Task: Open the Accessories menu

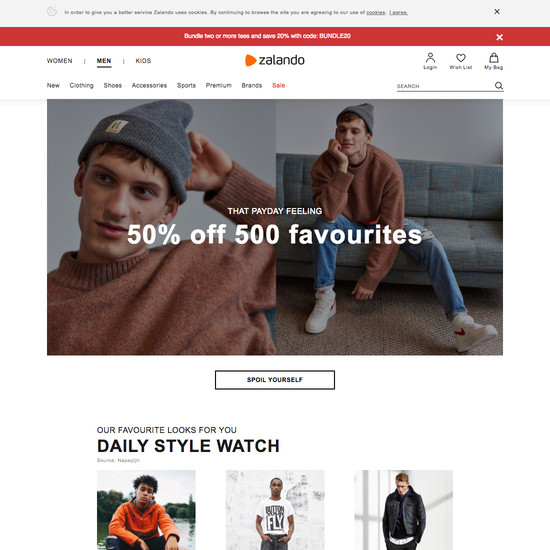Action: [x=149, y=85]
